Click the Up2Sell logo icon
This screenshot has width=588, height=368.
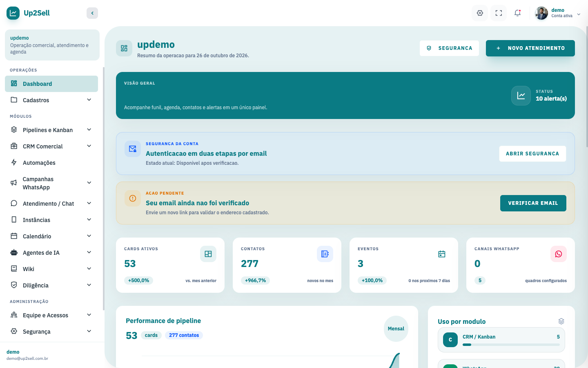13,13
